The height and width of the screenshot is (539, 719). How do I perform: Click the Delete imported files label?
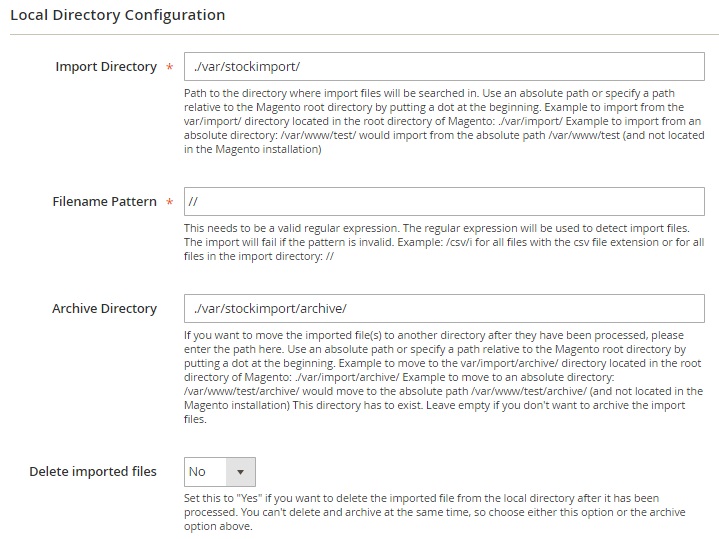pos(93,472)
